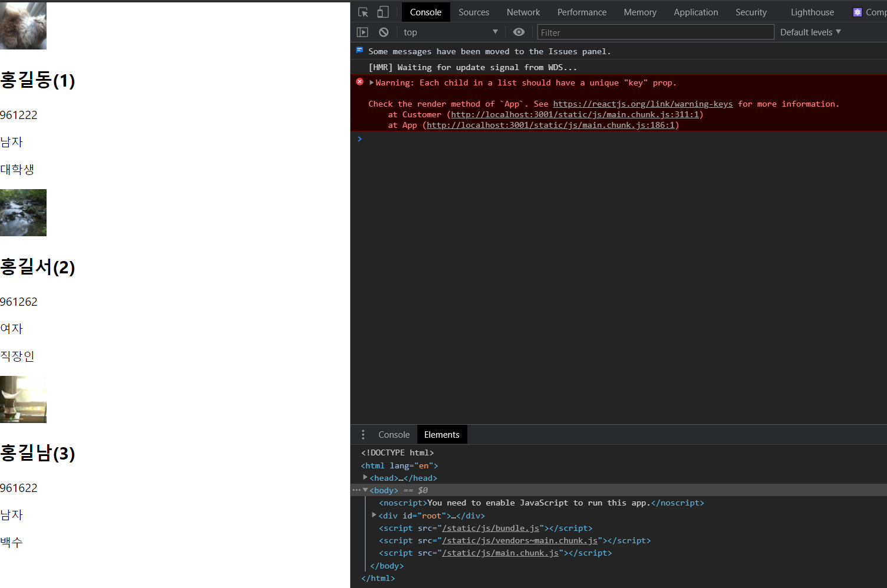Click the birthday text 961222
Image resolution: width=887 pixels, height=588 pixels.
[19, 115]
